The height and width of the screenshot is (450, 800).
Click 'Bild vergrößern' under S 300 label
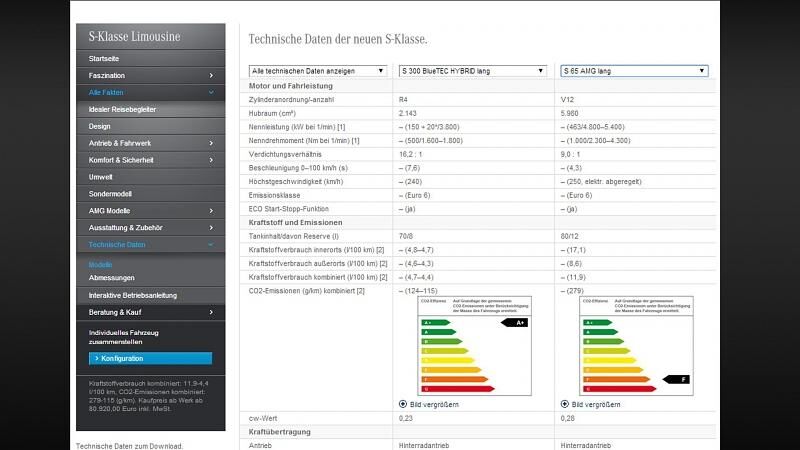[x=434, y=405]
